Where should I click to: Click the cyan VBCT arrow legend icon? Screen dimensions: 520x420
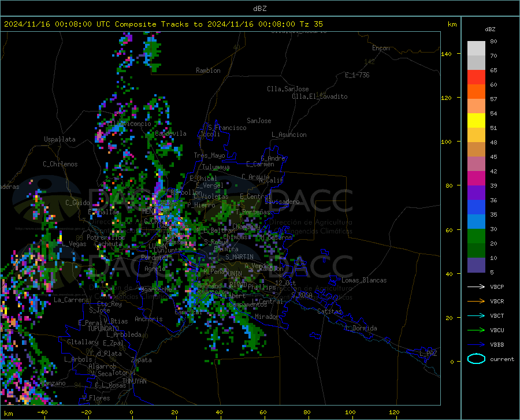(476, 315)
